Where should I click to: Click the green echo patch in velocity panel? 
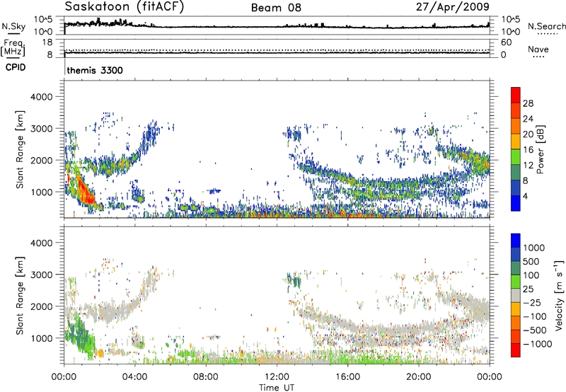(x=79, y=334)
